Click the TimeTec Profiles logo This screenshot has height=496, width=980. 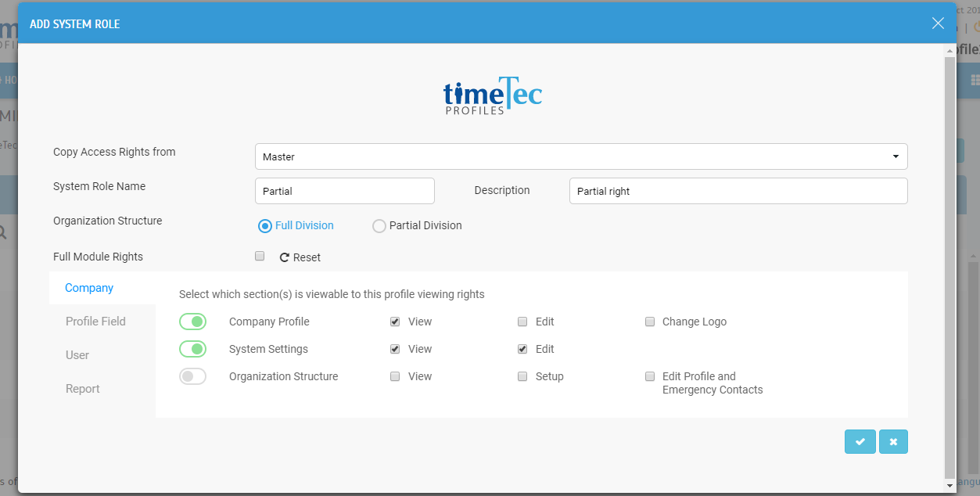[x=493, y=95]
